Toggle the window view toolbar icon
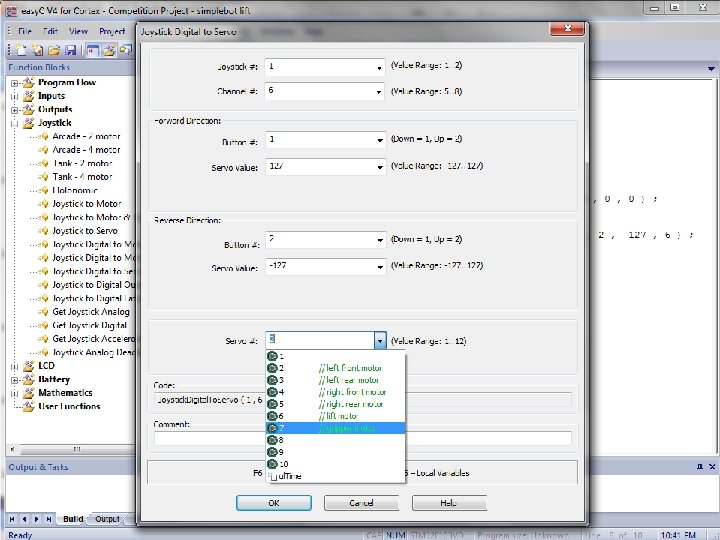 92,50
